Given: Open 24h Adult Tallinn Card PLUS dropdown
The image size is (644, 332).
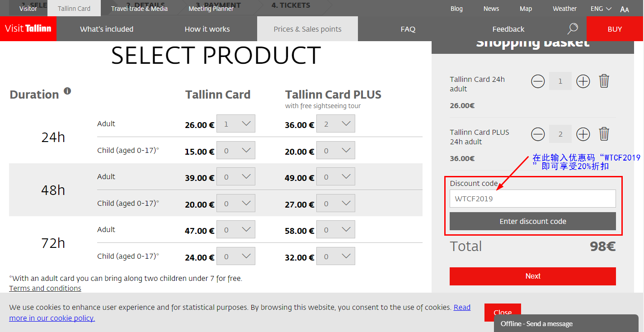Looking at the screenshot, I should [x=336, y=124].
